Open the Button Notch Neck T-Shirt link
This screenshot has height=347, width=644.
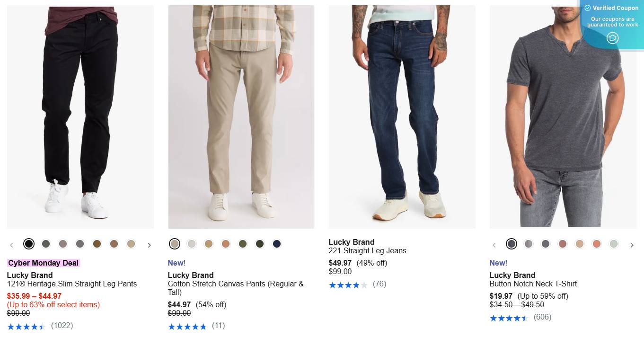(x=533, y=284)
